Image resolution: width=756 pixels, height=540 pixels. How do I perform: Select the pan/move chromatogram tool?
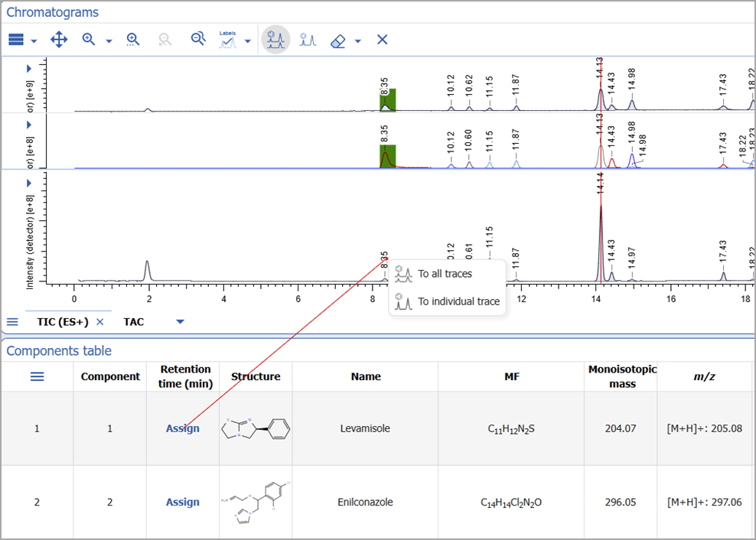click(58, 39)
